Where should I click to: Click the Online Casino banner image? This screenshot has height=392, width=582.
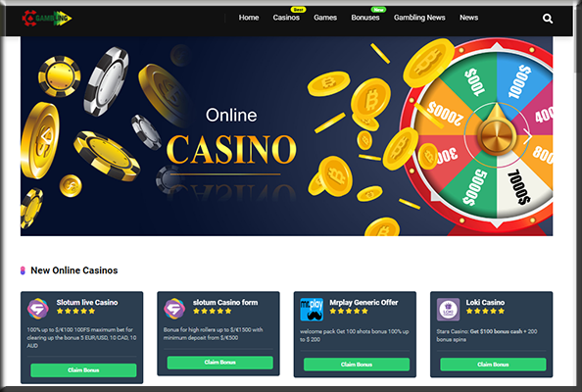click(x=286, y=136)
